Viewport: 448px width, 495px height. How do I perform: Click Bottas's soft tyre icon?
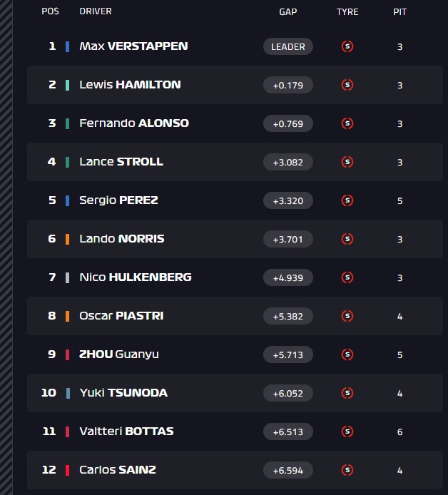pos(347,432)
